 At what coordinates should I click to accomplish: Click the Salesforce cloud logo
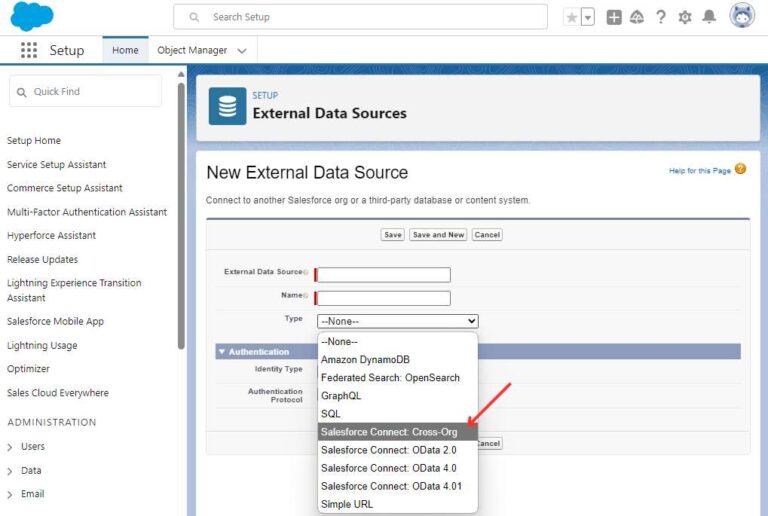32,16
